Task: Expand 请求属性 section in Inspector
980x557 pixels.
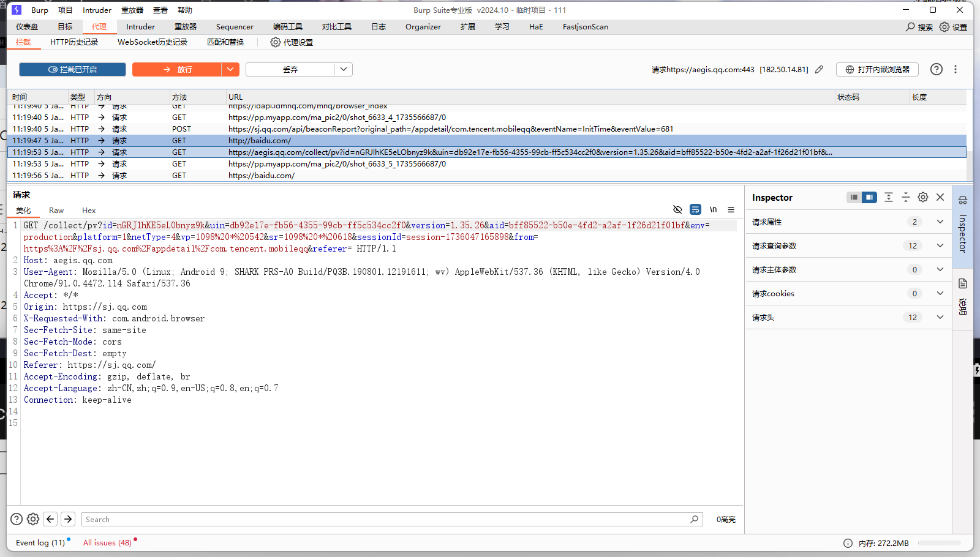Action: (940, 222)
